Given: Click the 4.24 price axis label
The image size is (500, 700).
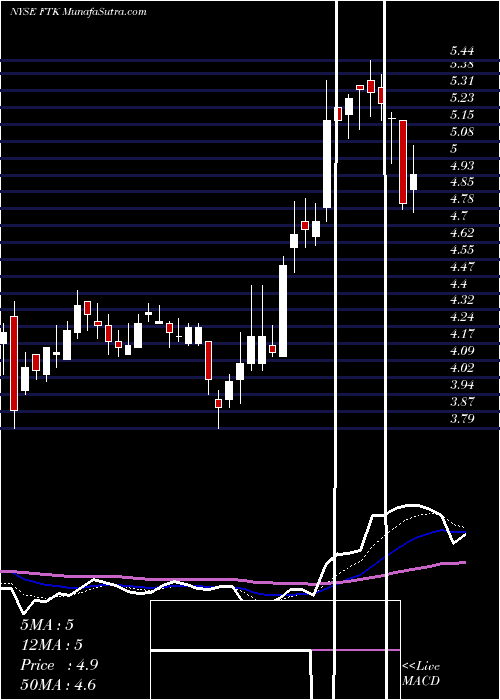Looking at the screenshot, I should pos(462,317).
